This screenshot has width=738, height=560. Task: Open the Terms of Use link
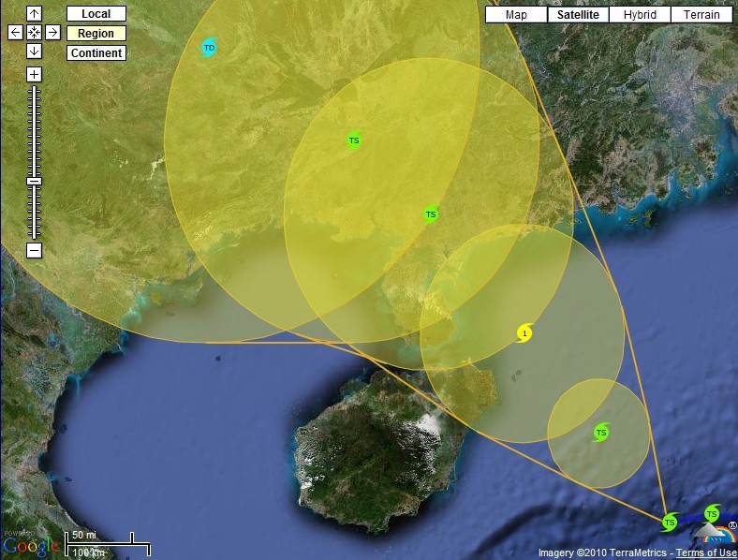click(708, 553)
